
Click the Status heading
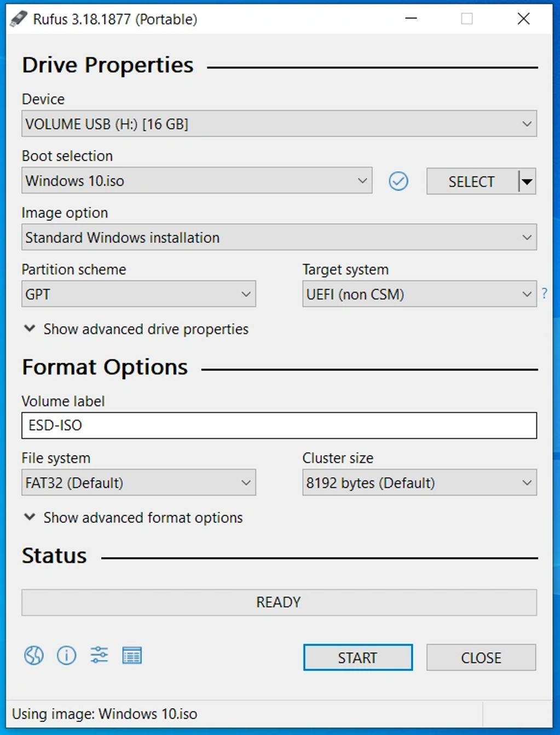tap(54, 556)
